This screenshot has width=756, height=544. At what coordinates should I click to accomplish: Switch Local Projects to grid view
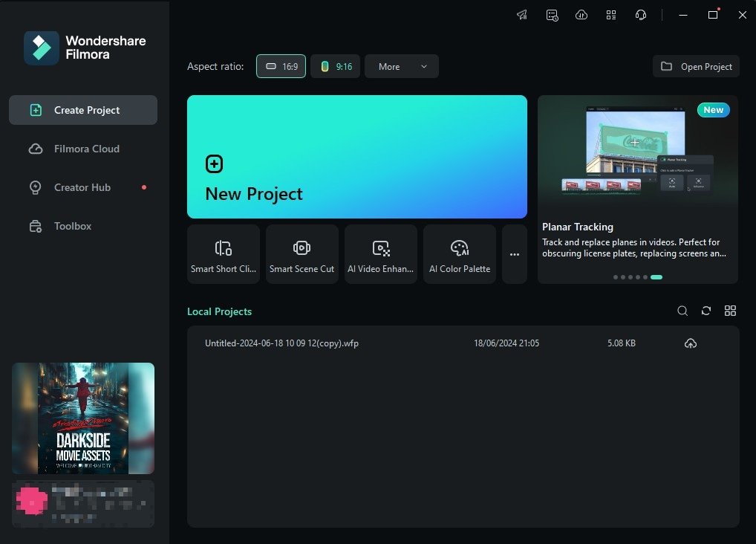730,311
